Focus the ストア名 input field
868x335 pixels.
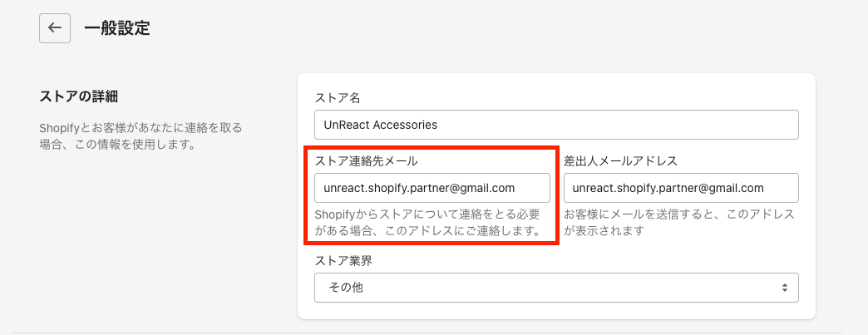coord(556,125)
